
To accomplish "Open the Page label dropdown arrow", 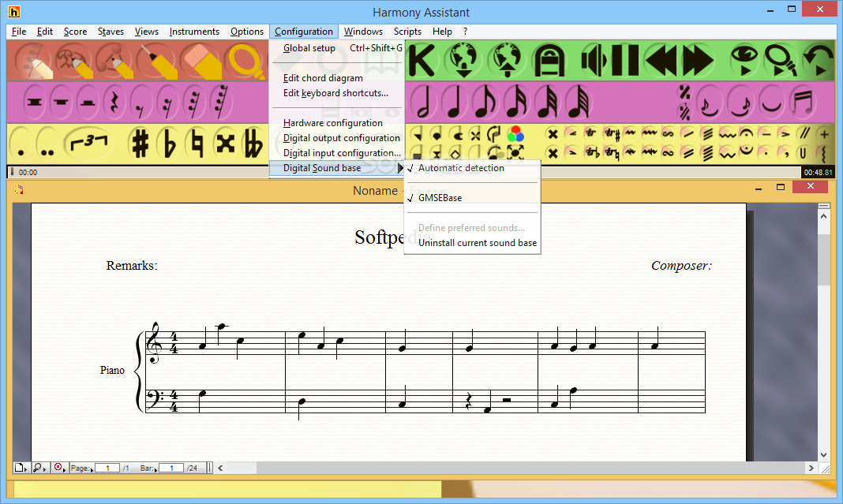I will (92, 470).
